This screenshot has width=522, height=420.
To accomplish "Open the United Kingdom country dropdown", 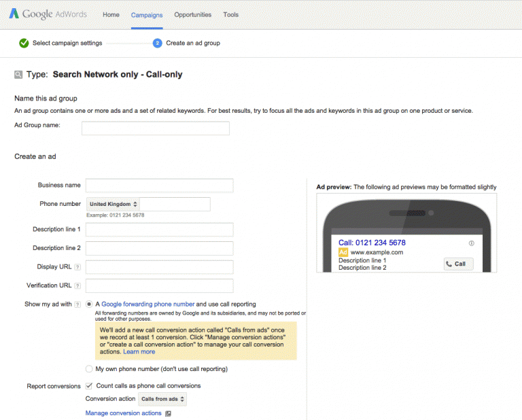I will (x=114, y=204).
